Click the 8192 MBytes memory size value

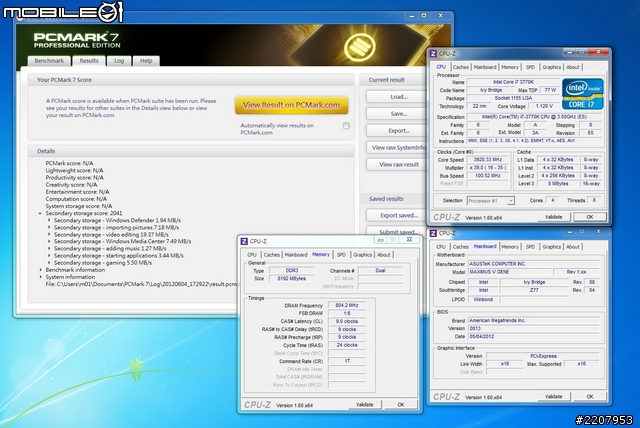coord(291,279)
